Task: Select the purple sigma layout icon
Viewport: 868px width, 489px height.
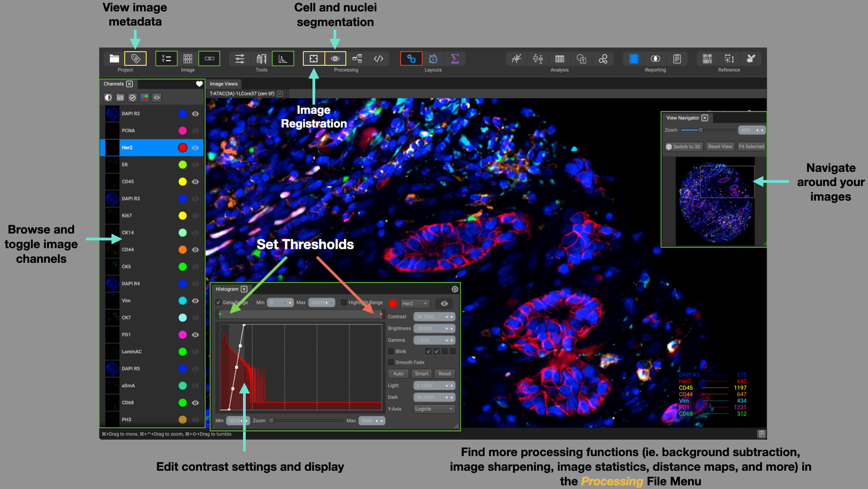Action: click(455, 58)
